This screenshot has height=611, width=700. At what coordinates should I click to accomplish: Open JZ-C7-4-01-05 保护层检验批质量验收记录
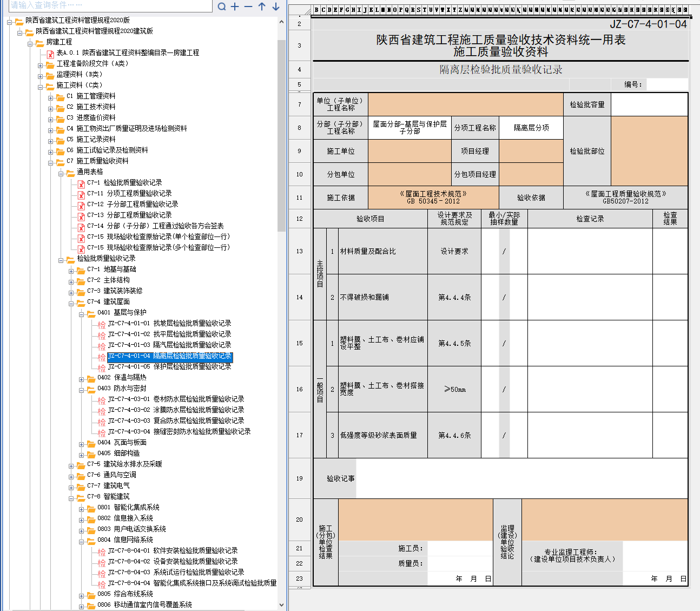169,366
